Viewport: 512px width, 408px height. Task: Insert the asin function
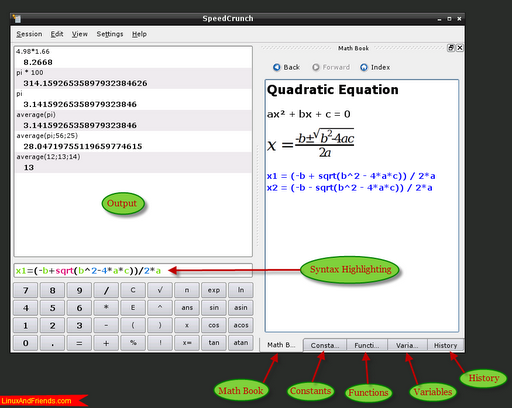(241, 308)
